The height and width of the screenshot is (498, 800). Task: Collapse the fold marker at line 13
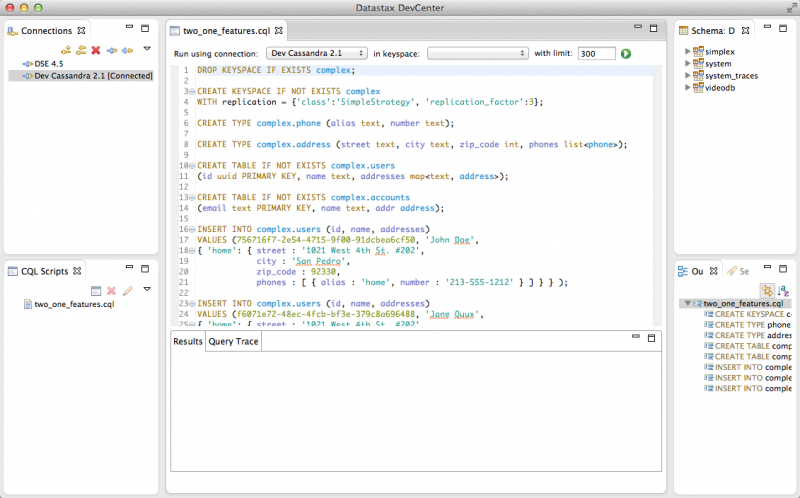tap(192, 197)
